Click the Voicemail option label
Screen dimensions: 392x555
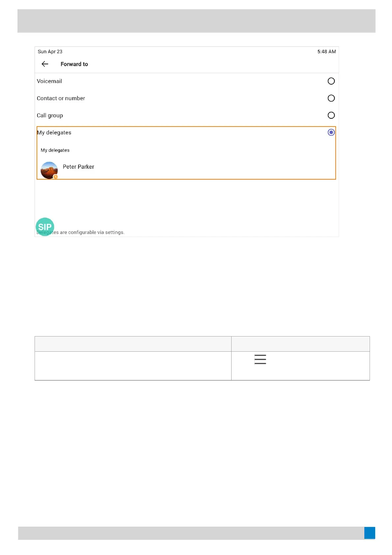pyautogui.click(x=49, y=81)
